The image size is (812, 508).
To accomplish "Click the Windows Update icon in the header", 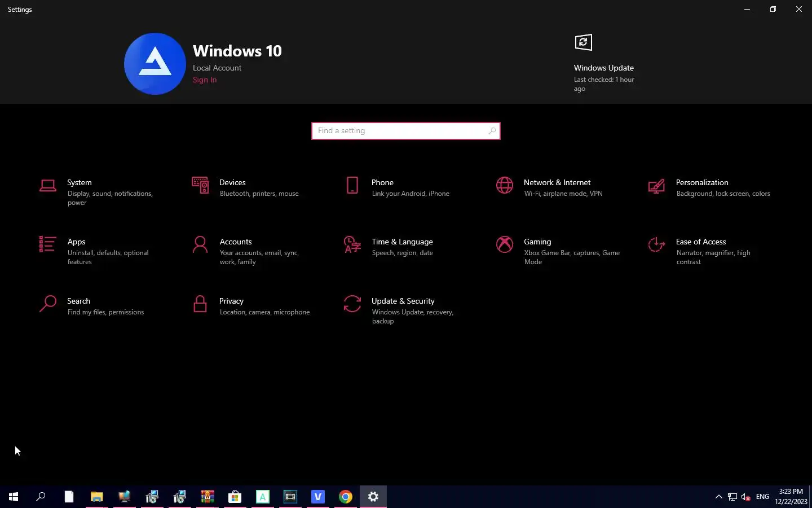I will (583, 42).
